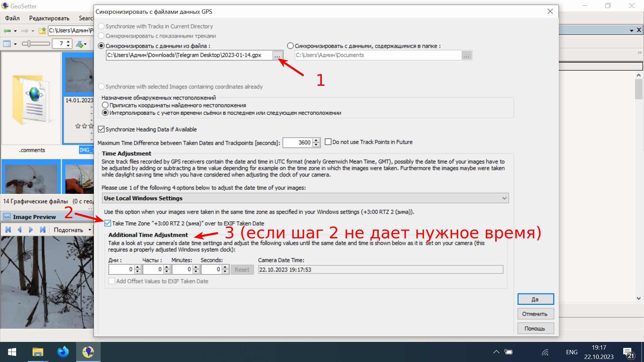Open the Wi-Fi network tray icon
This screenshot has width=644, height=362.
tap(545, 352)
